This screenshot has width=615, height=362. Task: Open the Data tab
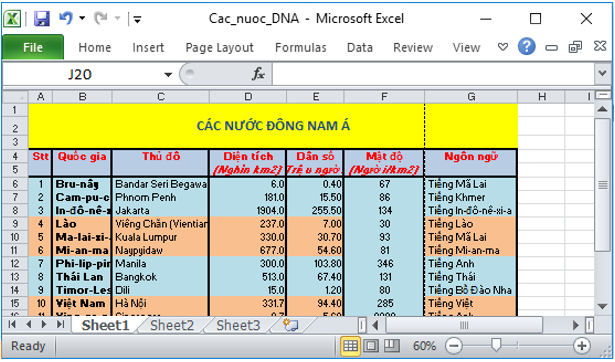(360, 47)
